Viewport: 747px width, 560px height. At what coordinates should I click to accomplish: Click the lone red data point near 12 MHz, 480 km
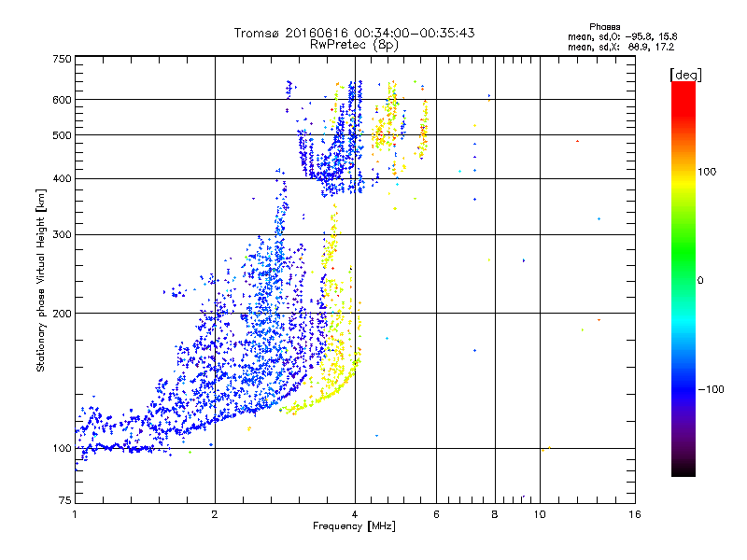pos(577,141)
